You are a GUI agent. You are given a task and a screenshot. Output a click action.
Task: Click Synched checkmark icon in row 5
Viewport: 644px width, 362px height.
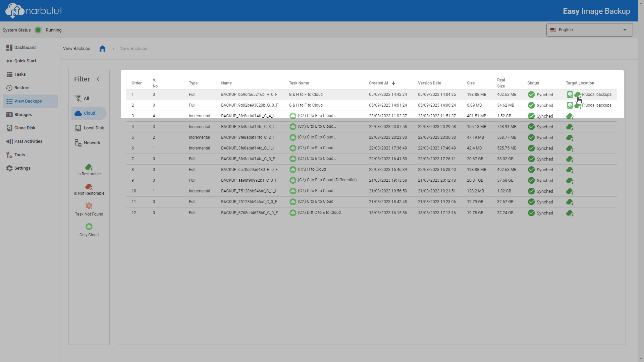531,137
